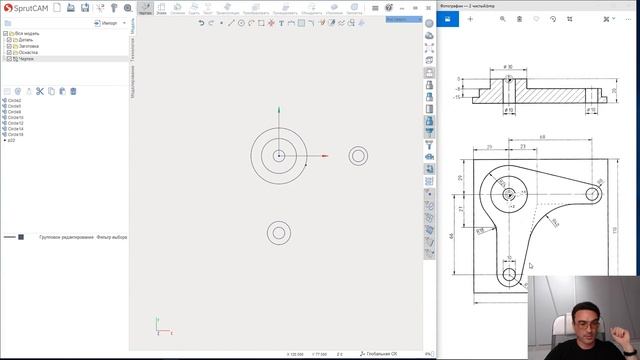
Task: Click 'Групповое редактирование' link
Action: click(66, 237)
